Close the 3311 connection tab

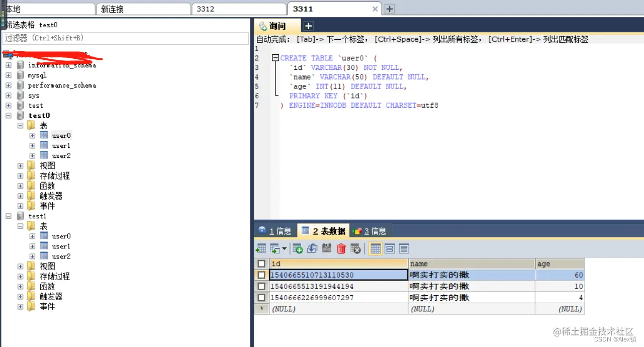[375, 9]
